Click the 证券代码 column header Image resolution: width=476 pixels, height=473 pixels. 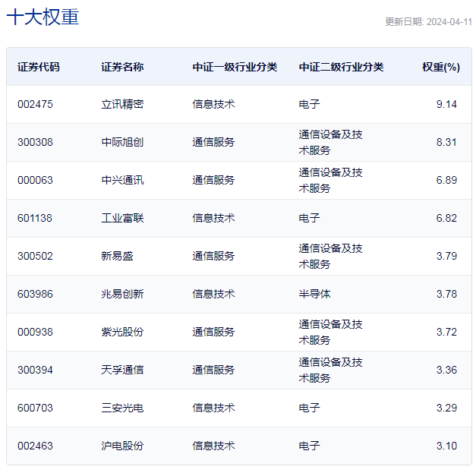tap(38, 67)
